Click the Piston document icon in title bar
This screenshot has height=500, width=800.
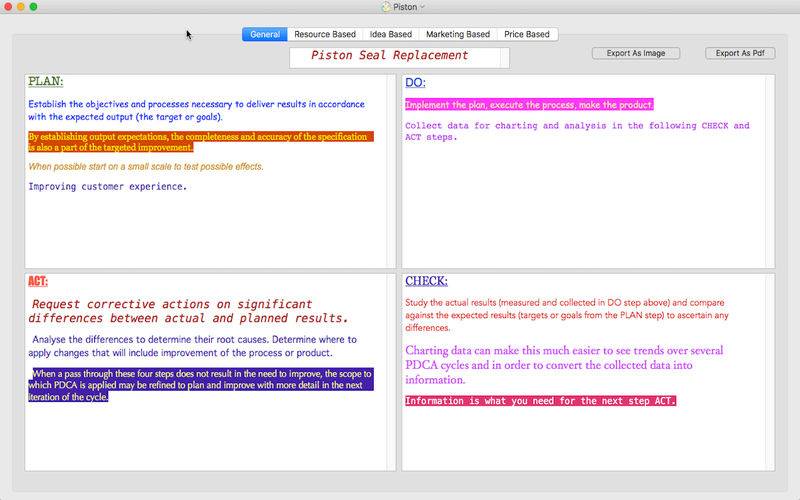[386, 7]
